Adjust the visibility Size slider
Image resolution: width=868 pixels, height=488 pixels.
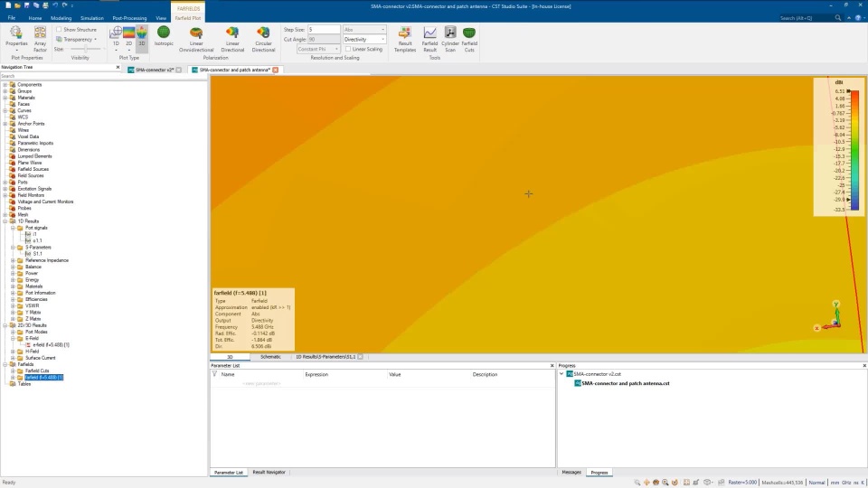point(85,49)
